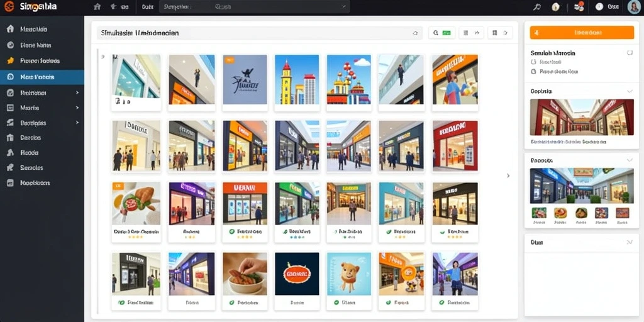Expand the seventh left sidebar item using its chevron

tap(77, 123)
